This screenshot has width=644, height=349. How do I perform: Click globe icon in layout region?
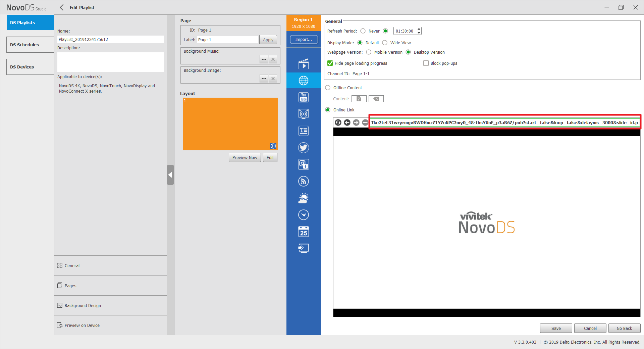click(273, 146)
